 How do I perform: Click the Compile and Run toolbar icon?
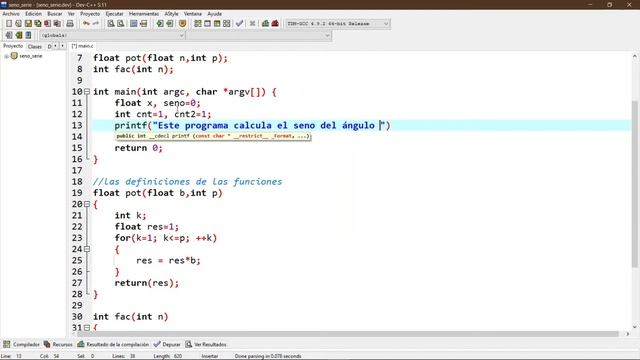point(217,24)
